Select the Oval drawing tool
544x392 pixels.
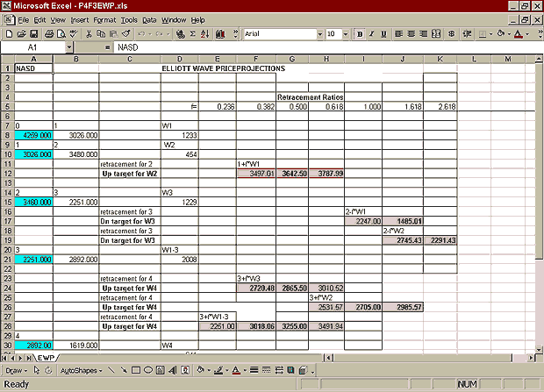[x=148, y=370]
